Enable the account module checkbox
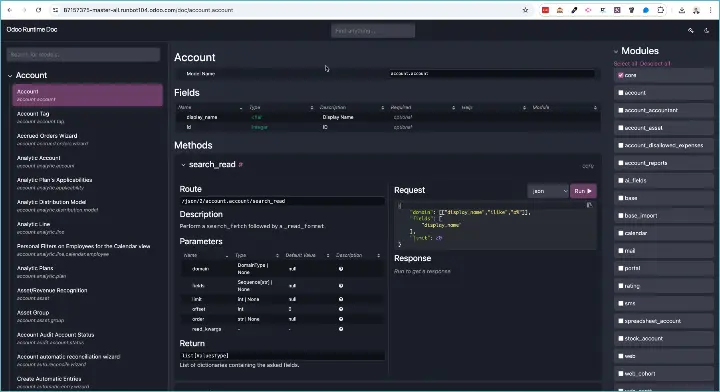Screen dimensions: 720x392 (x=621, y=93)
